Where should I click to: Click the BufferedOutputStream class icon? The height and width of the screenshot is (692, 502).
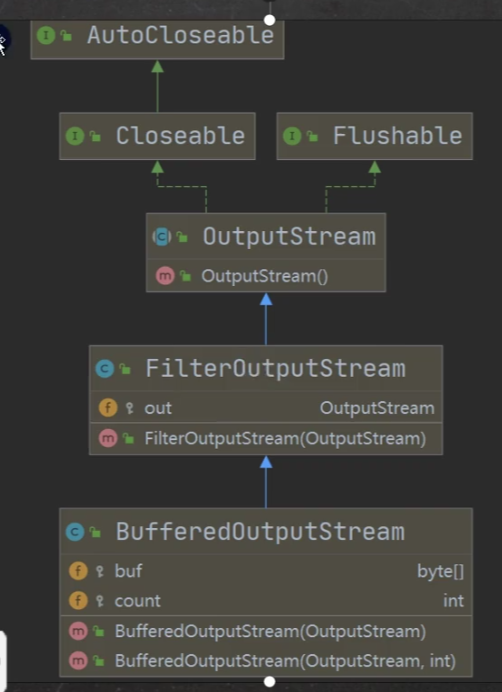coord(75,531)
